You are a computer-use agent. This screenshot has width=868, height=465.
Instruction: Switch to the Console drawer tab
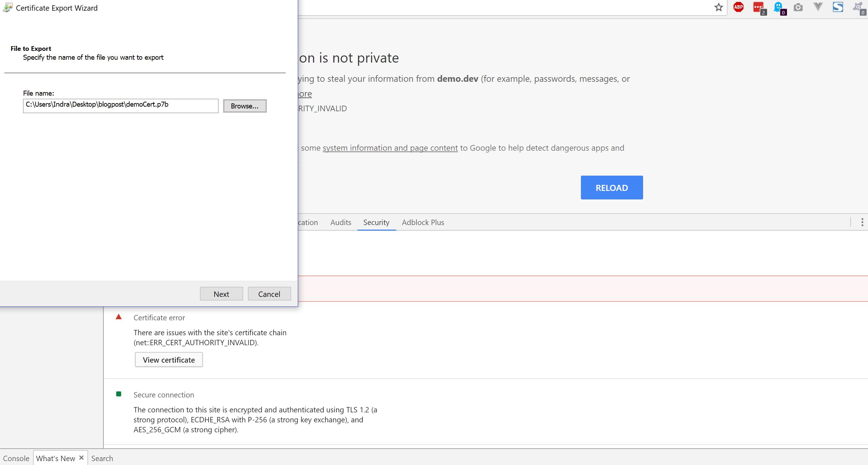point(16,458)
